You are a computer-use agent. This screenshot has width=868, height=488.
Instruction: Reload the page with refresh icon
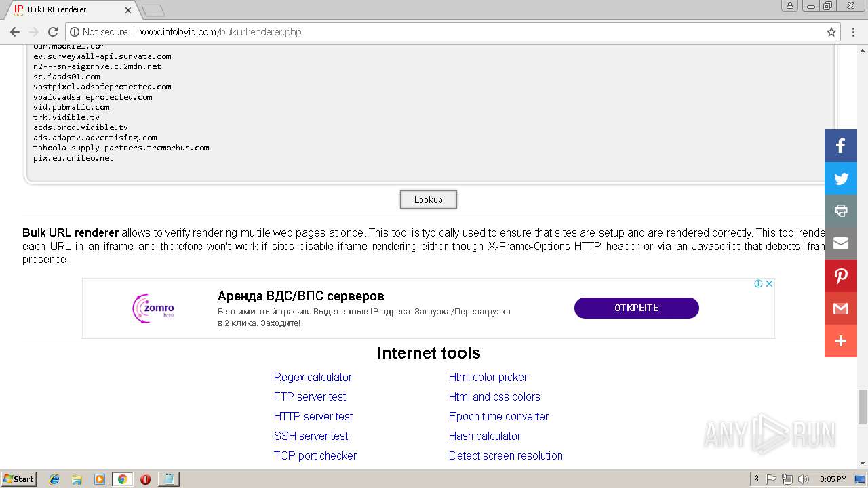click(53, 32)
